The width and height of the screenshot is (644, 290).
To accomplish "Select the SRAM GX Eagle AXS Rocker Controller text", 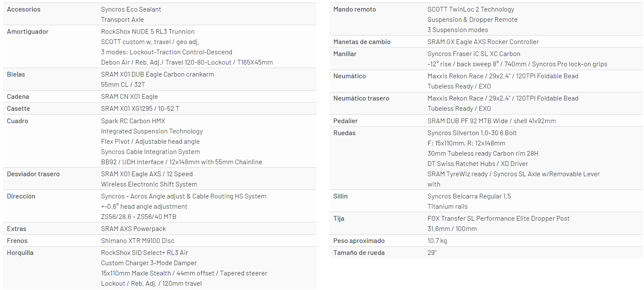I will tap(483, 42).
